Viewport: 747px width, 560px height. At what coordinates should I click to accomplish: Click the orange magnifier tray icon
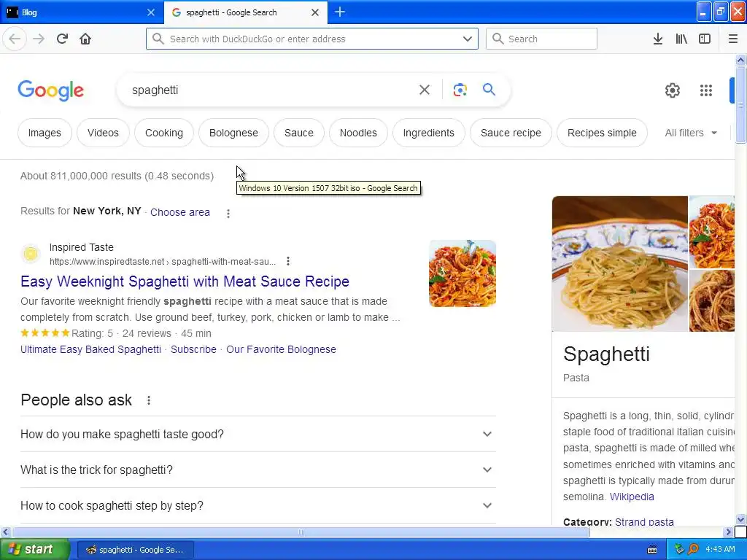pyautogui.click(x=693, y=549)
